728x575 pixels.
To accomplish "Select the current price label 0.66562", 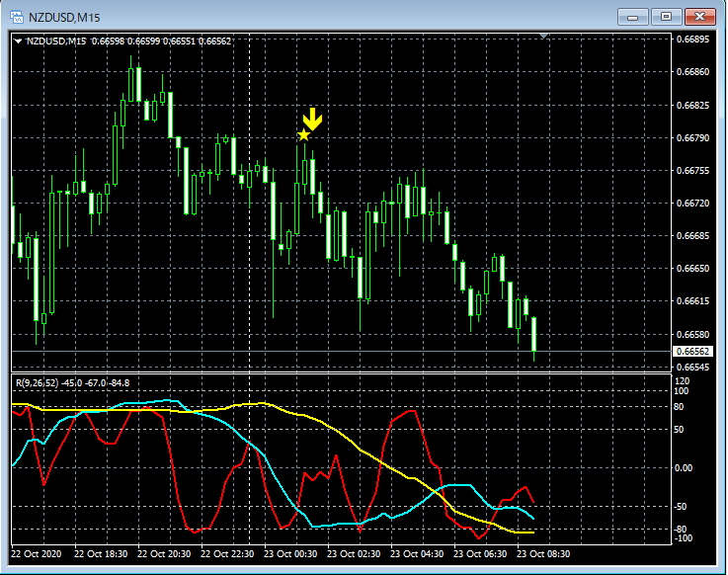I will pyautogui.click(x=692, y=351).
